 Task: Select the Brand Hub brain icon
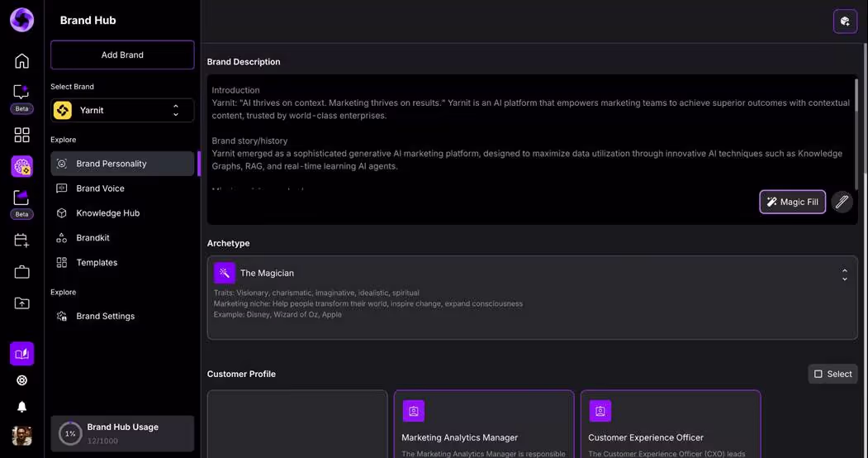pos(21,166)
